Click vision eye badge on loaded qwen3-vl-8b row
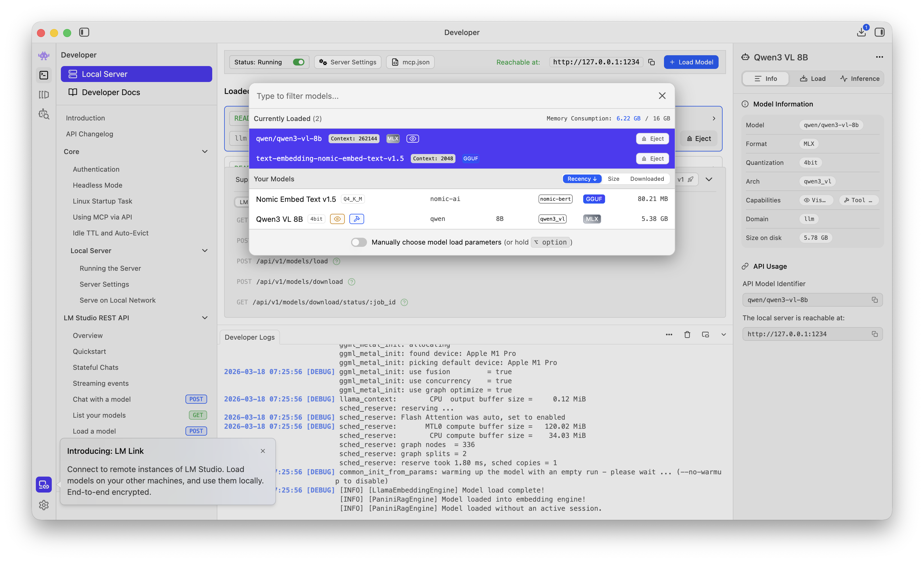The width and height of the screenshot is (924, 562). click(412, 139)
